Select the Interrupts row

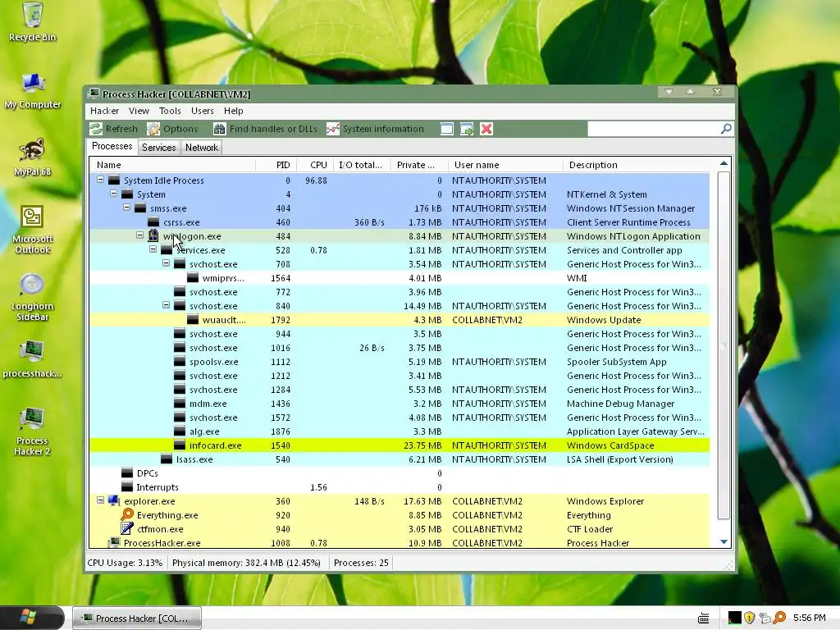tap(399, 487)
